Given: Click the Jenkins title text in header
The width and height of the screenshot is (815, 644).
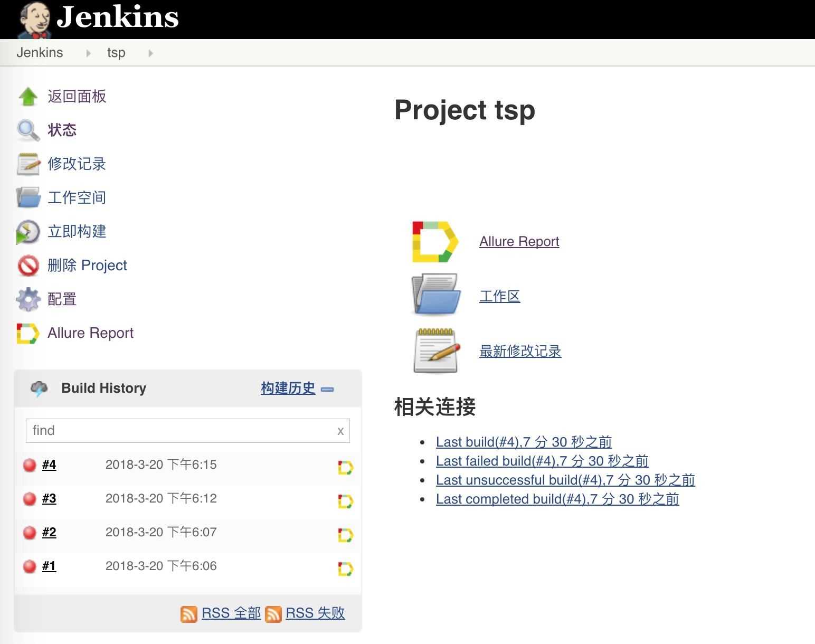Looking at the screenshot, I should click(x=118, y=17).
